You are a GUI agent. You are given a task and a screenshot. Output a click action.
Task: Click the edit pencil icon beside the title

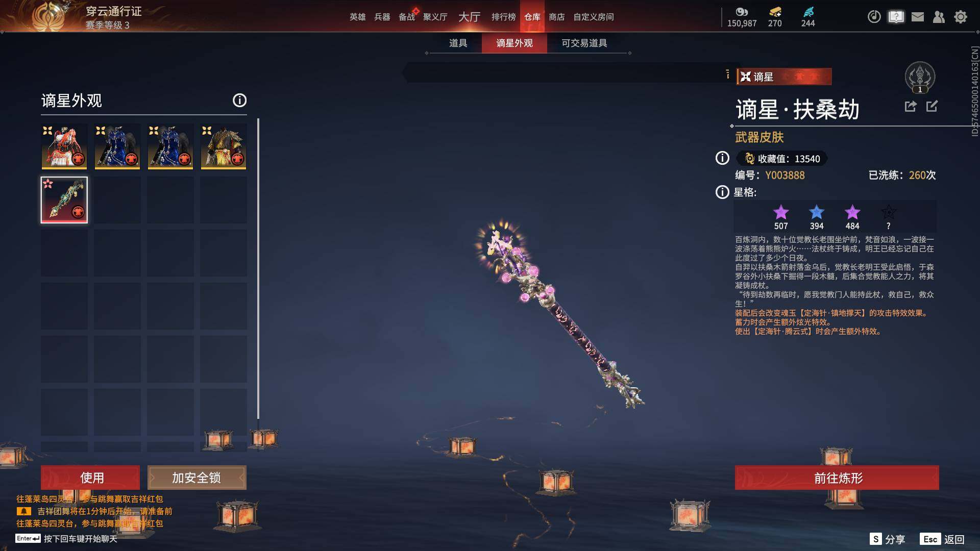click(932, 106)
